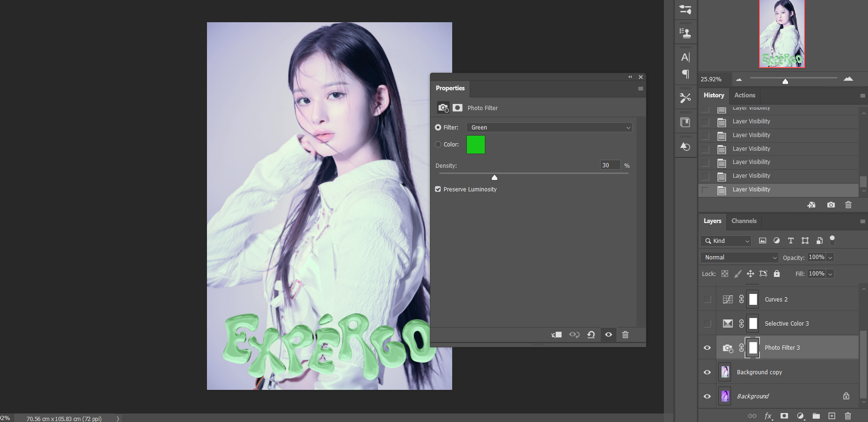Open the Paragraph panel icon
The image size is (868, 422).
[685, 74]
